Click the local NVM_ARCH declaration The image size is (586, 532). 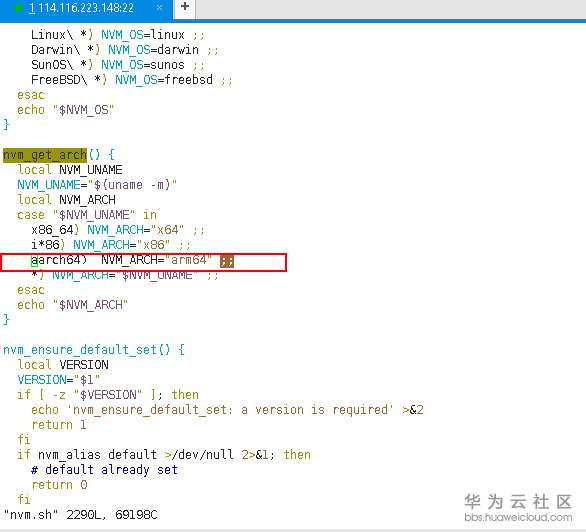pos(66,200)
